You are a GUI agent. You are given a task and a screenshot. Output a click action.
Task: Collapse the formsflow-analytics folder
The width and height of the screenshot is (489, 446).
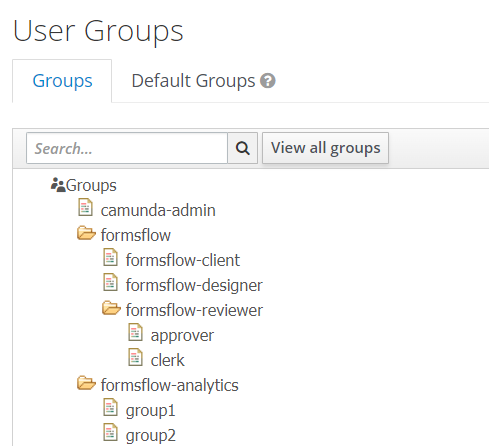pos(86,383)
